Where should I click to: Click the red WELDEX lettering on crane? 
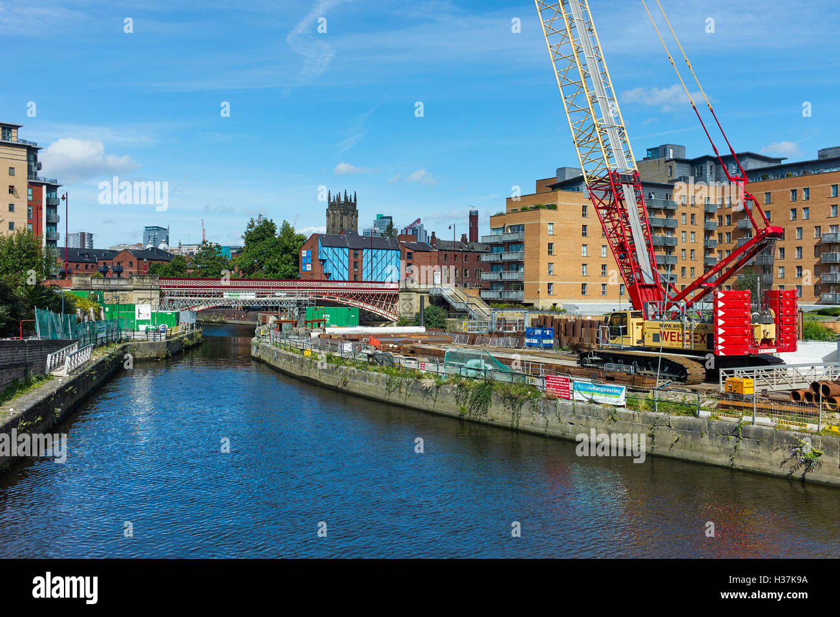683,337
